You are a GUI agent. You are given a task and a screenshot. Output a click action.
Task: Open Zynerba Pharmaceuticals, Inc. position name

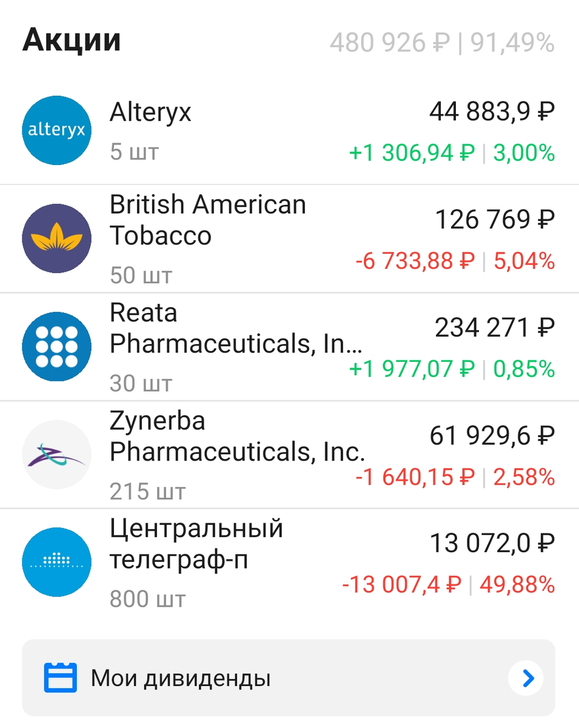238,436
